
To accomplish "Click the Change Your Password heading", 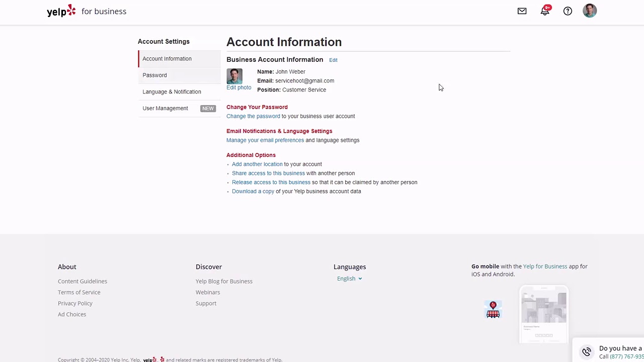I will tap(257, 107).
